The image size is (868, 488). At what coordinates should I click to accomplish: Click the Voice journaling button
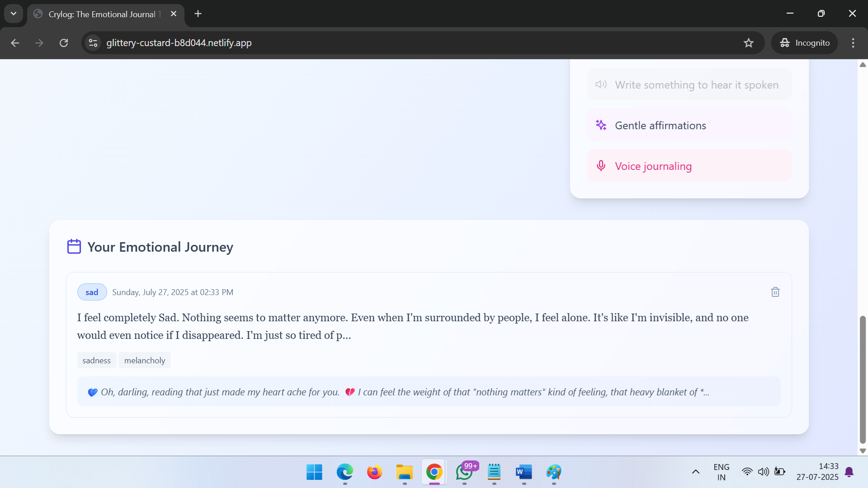(689, 166)
